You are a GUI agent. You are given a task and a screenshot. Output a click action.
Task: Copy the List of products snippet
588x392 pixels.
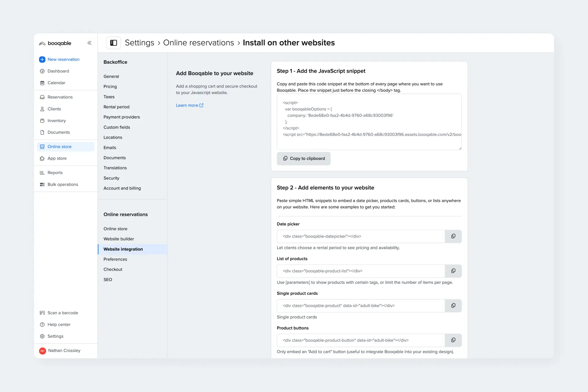(x=453, y=271)
